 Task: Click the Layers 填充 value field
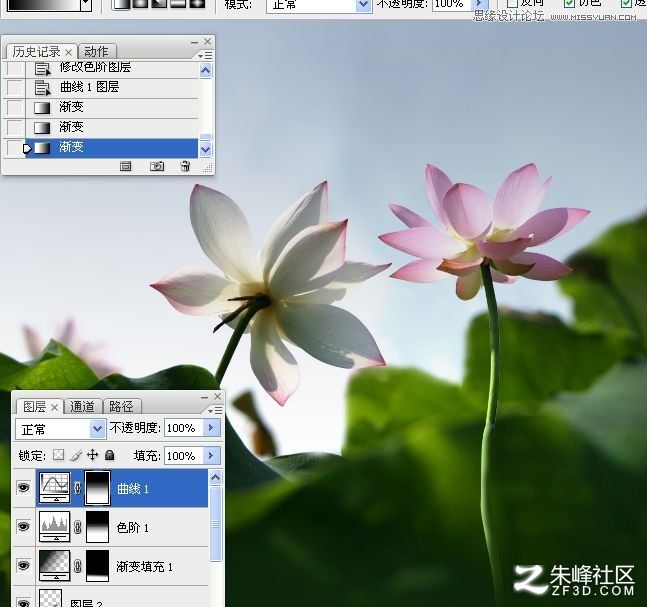pos(184,456)
